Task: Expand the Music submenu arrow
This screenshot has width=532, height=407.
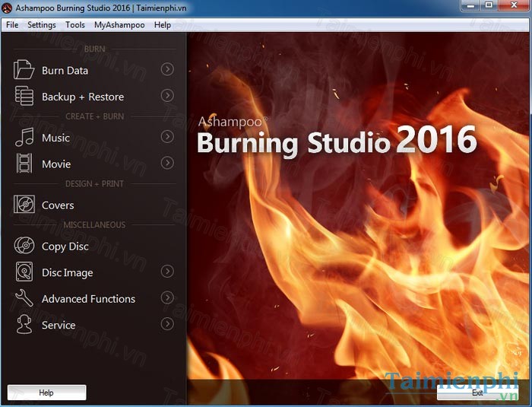Action: 167,137
